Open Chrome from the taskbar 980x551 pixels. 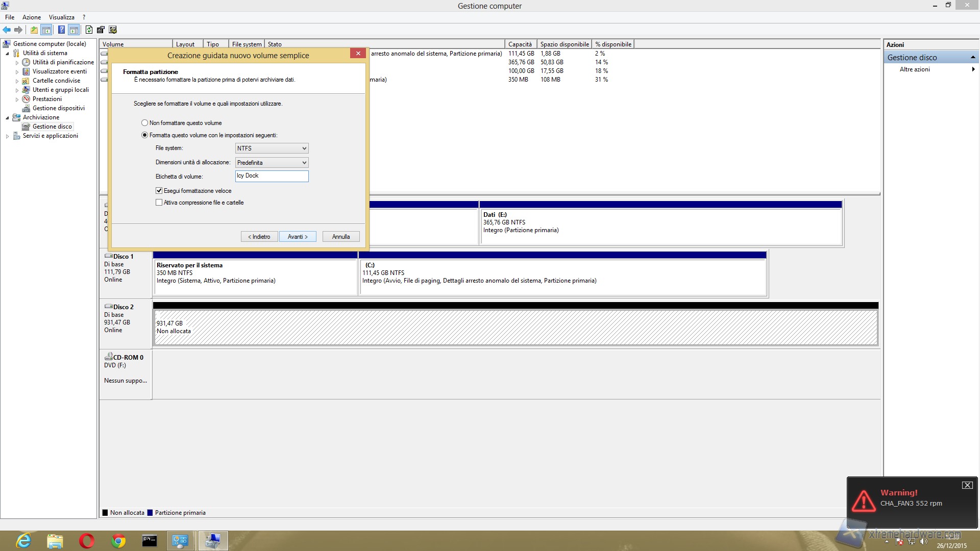118,541
